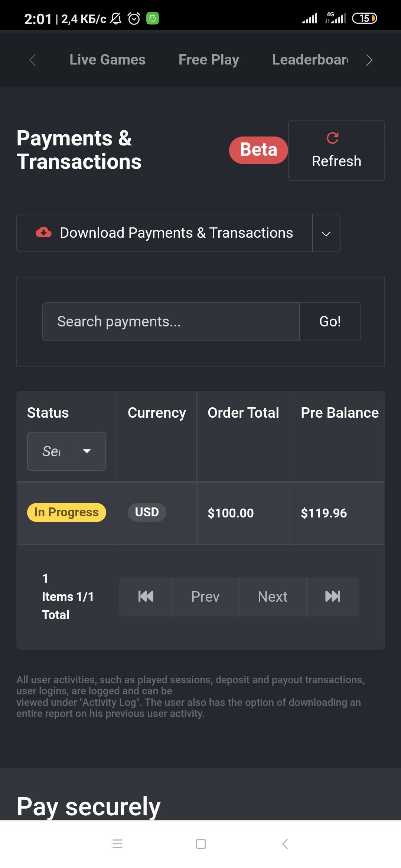Click the Go! search button
The width and height of the screenshot is (401, 868).
coord(330,322)
